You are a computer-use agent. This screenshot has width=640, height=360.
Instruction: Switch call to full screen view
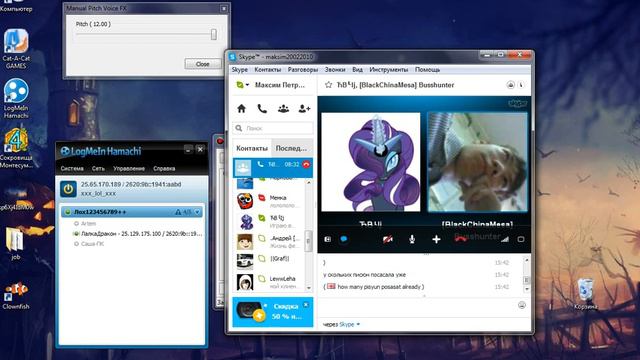(x=521, y=239)
